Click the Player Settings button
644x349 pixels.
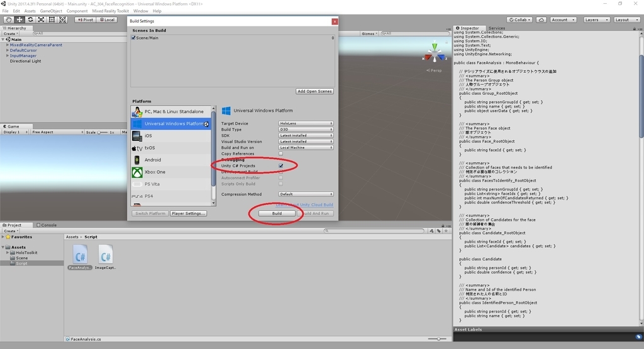click(188, 214)
